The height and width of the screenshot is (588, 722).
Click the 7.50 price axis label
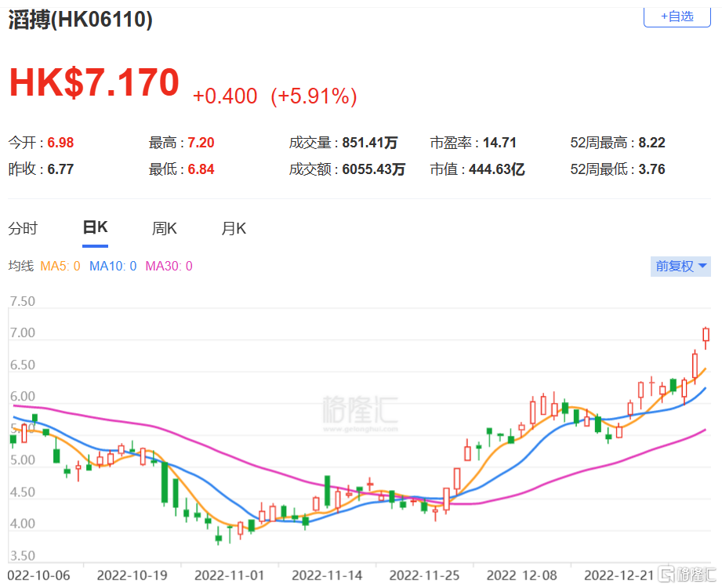(x=23, y=301)
